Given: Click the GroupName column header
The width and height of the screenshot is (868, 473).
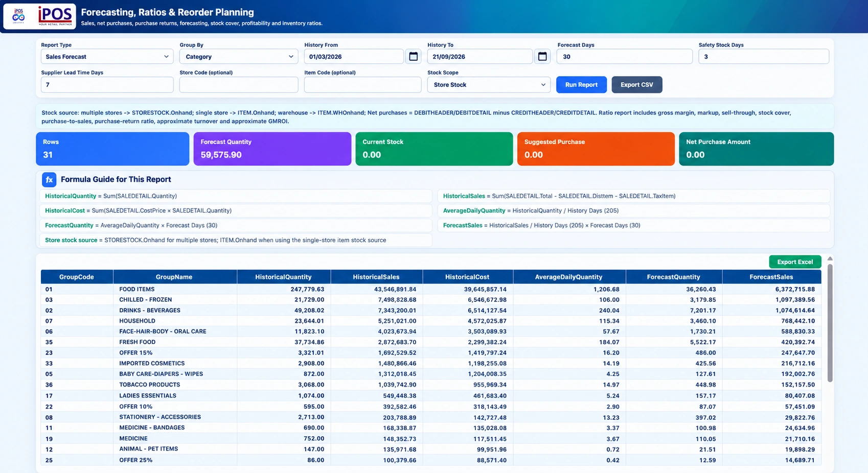Looking at the screenshot, I should [174, 277].
